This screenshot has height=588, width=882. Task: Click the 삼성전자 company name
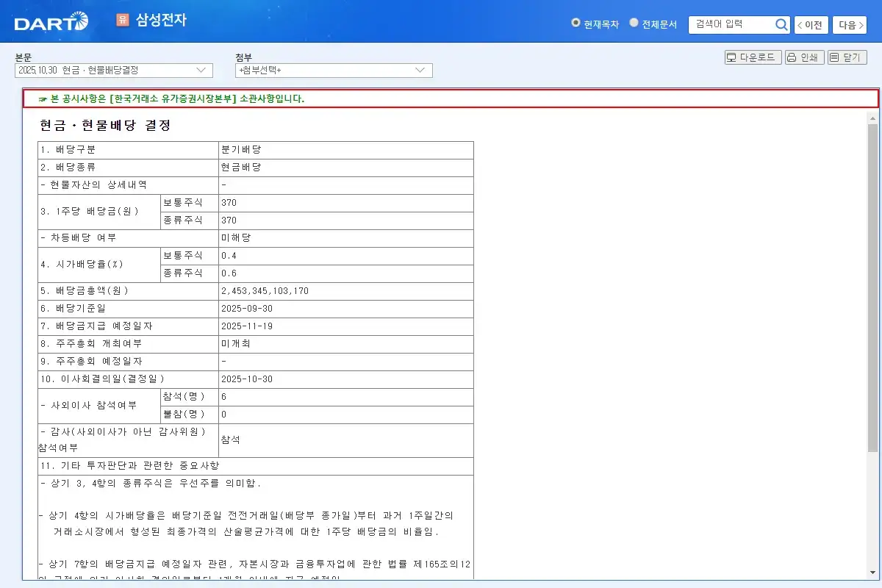[x=161, y=21]
